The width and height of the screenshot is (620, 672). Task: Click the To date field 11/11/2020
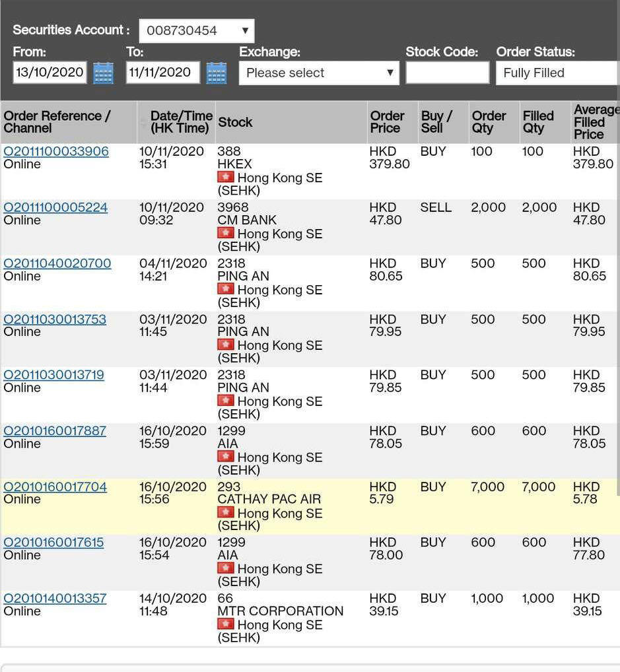(163, 73)
